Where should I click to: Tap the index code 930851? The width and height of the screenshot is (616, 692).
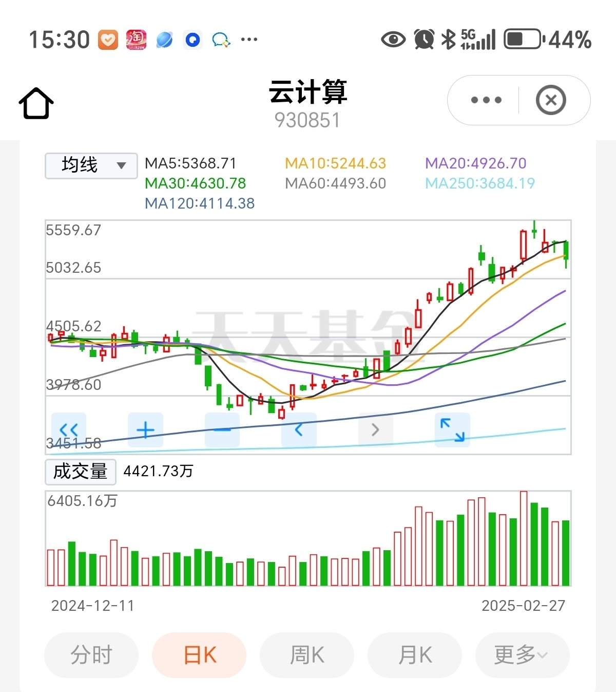point(307,120)
